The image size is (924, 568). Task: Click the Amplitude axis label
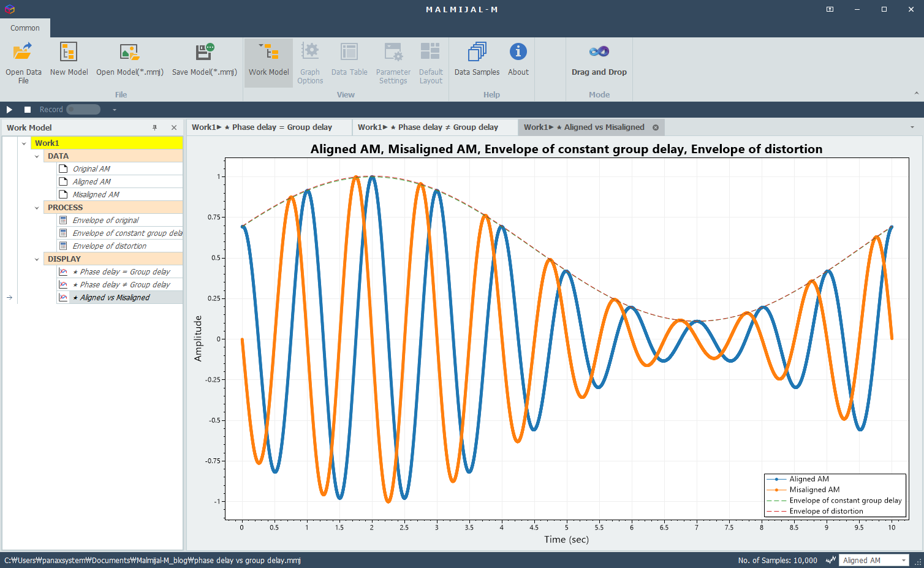tap(198, 338)
